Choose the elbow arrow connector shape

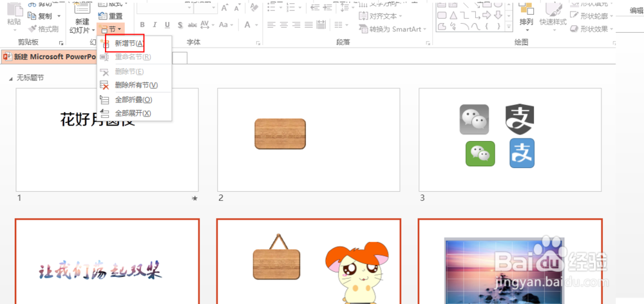pos(476,15)
